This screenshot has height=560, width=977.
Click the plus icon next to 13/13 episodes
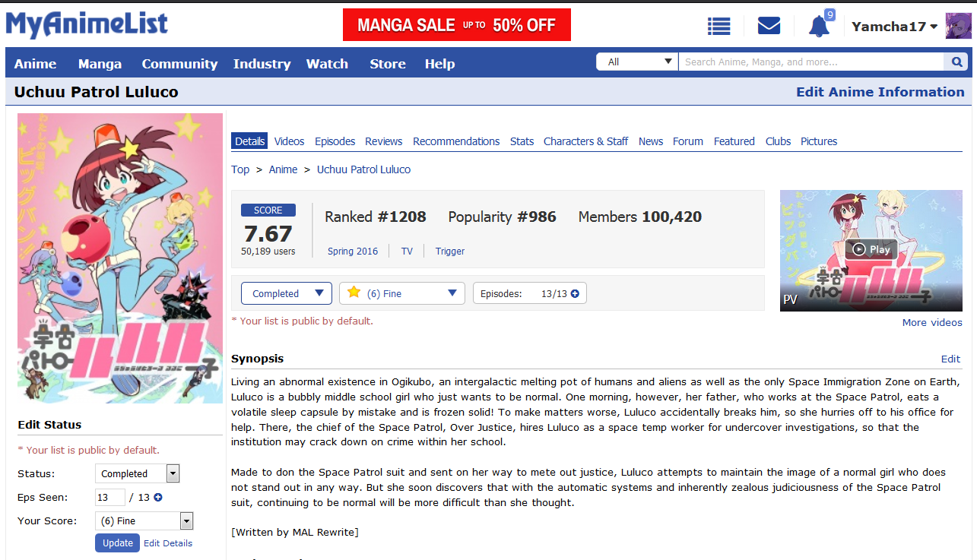[575, 294]
